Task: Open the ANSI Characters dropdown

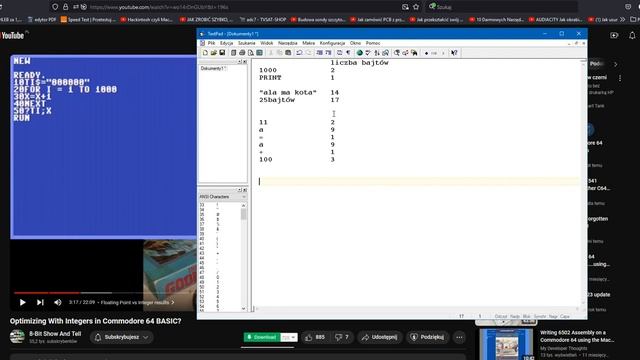Action: 244,197
